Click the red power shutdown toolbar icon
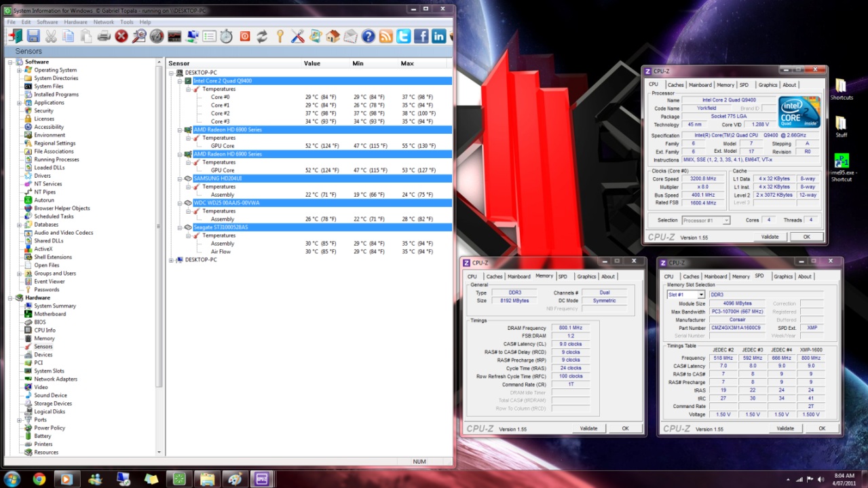868x488 pixels. coord(245,36)
